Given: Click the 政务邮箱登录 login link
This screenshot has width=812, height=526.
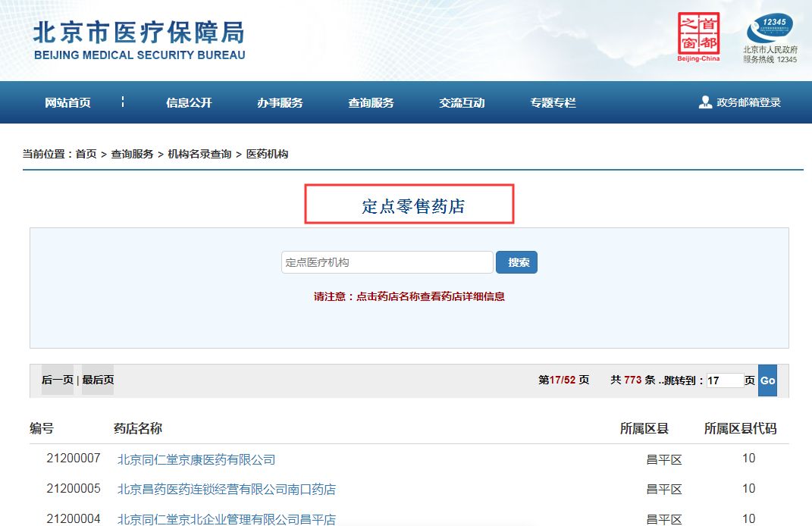Looking at the screenshot, I should [748, 102].
